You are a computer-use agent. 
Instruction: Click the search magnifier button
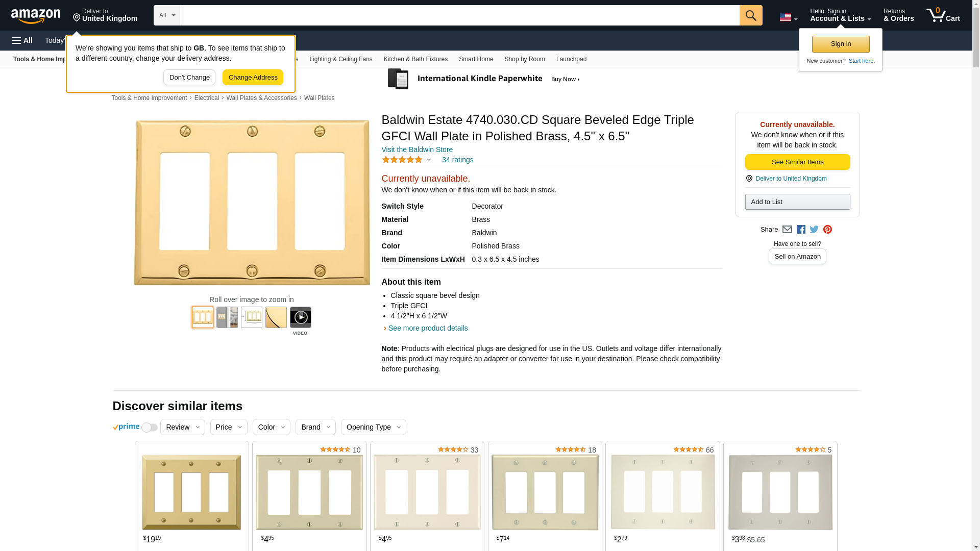click(750, 15)
